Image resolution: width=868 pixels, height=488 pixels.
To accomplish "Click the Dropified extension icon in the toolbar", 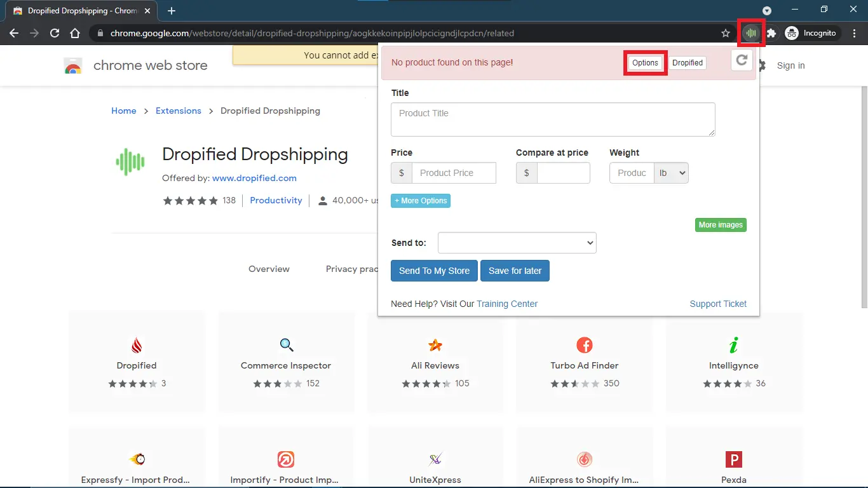I will 751,33.
